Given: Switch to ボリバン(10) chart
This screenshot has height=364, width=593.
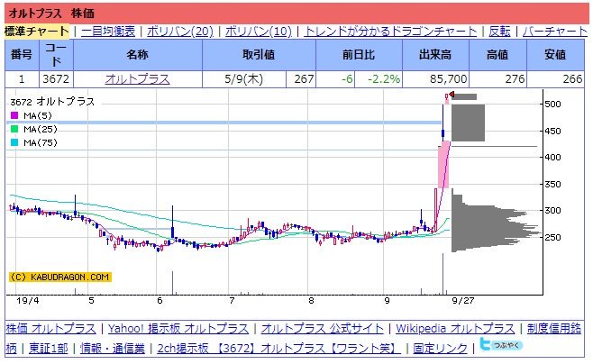Looking at the screenshot, I should coord(259,32).
